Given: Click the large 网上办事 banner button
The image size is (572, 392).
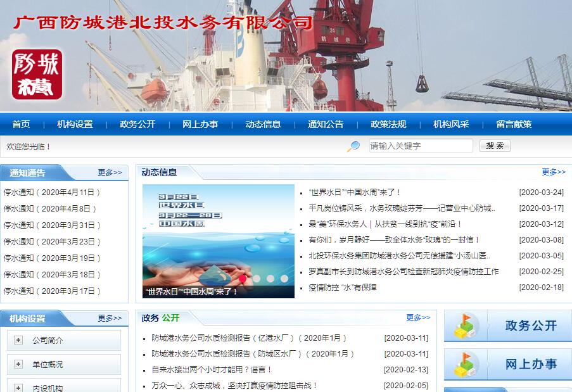Looking at the screenshot, I should 508,364.
